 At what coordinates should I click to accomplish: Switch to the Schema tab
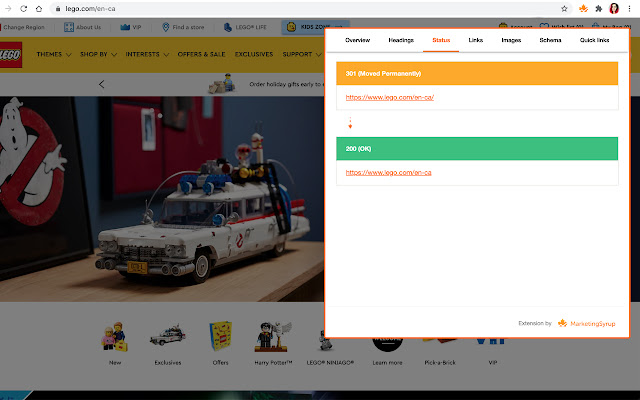pos(550,40)
